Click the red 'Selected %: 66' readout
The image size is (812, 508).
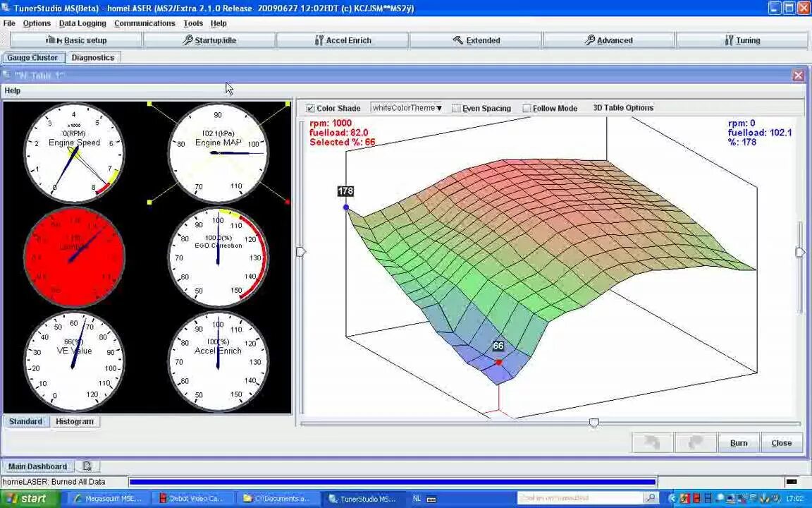point(343,142)
